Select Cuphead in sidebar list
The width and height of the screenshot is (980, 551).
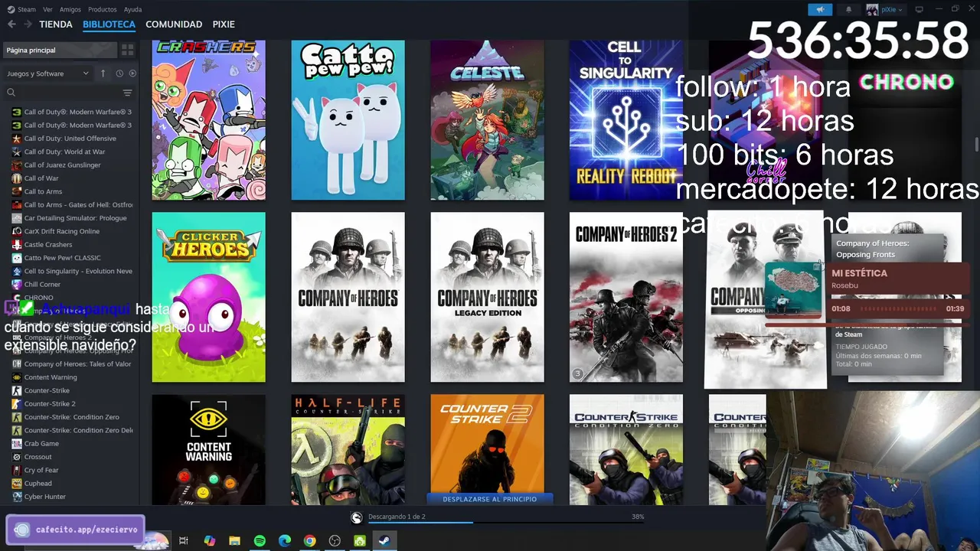[x=38, y=483]
